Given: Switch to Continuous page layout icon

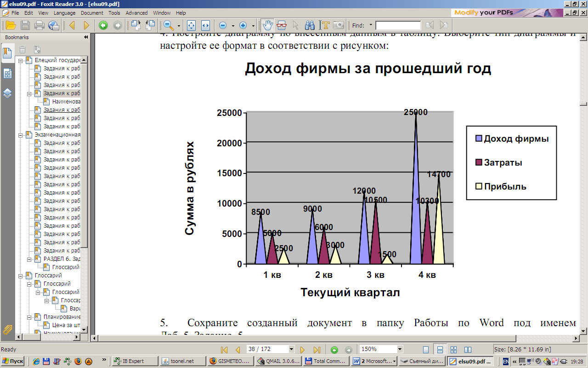Looking at the screenshot, I should (440, 350).
